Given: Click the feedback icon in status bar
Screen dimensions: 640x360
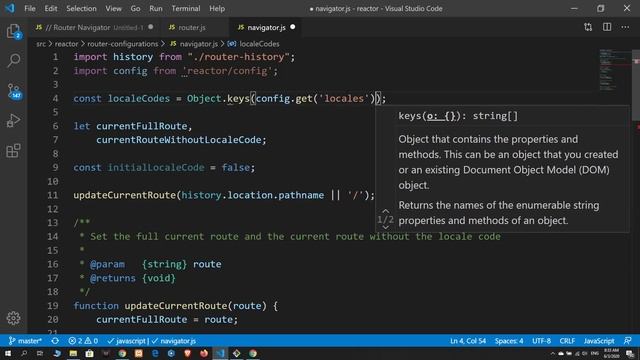Looking at the screenshot, I should pos(628,341).
